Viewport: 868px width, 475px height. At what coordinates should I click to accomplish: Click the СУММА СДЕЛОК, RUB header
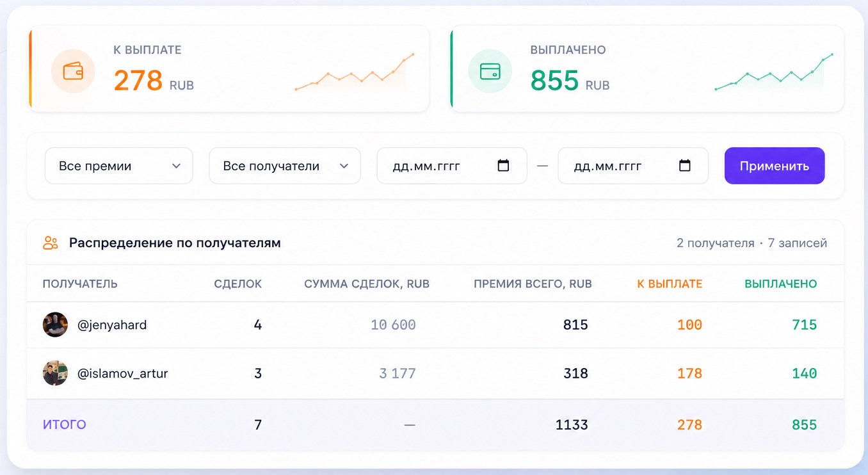click(367, 284)
